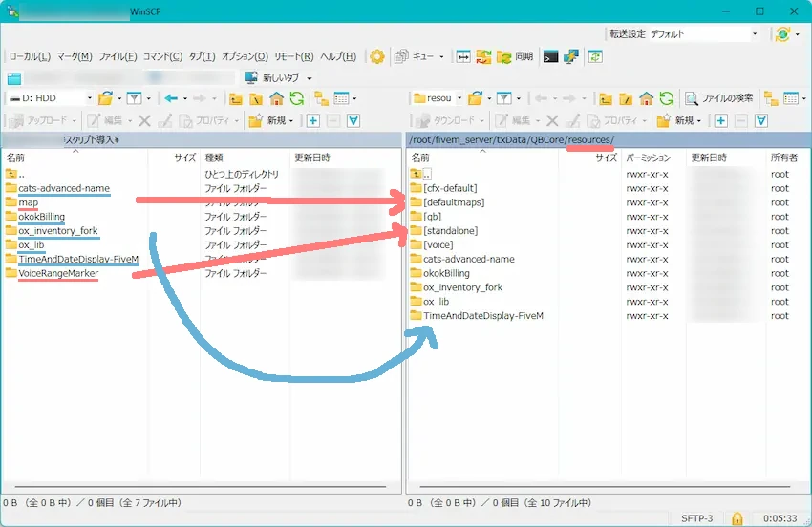Open the 転送設定 デフォルト combo box
The image size is (812, 527).
tap(704, 34)
